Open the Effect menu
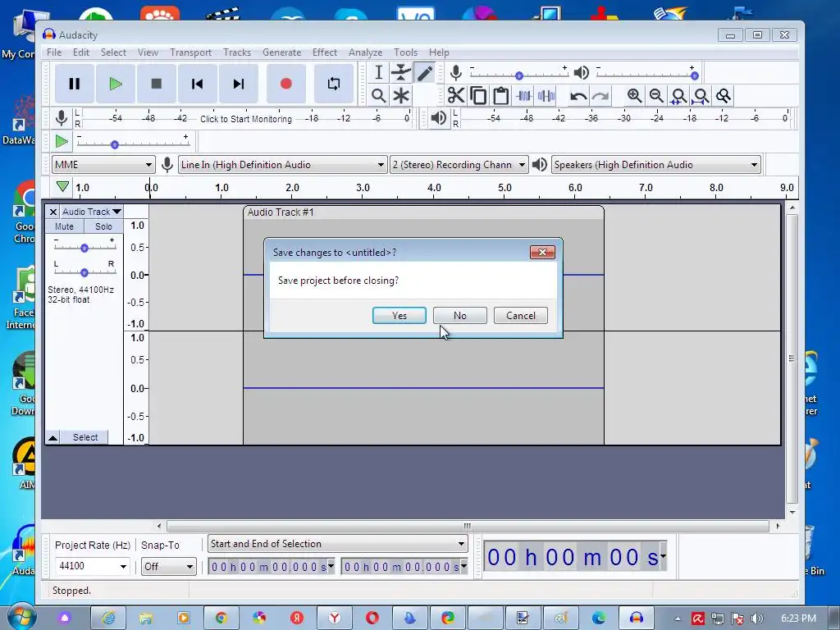 click(325, 52)
